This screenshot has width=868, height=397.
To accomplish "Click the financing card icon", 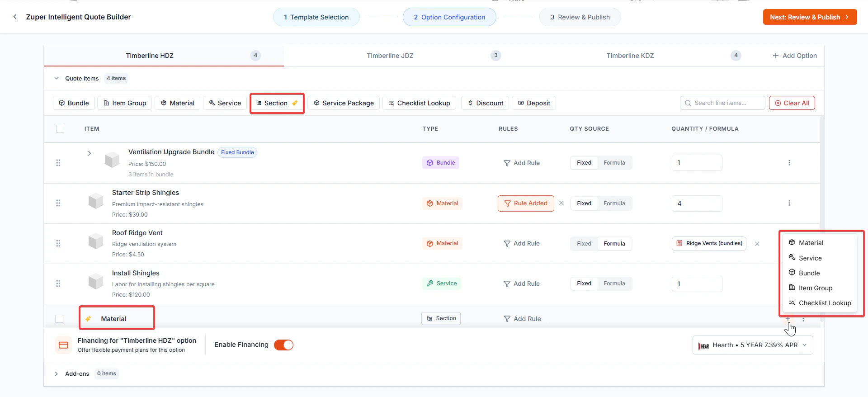I will click(63, 345).
